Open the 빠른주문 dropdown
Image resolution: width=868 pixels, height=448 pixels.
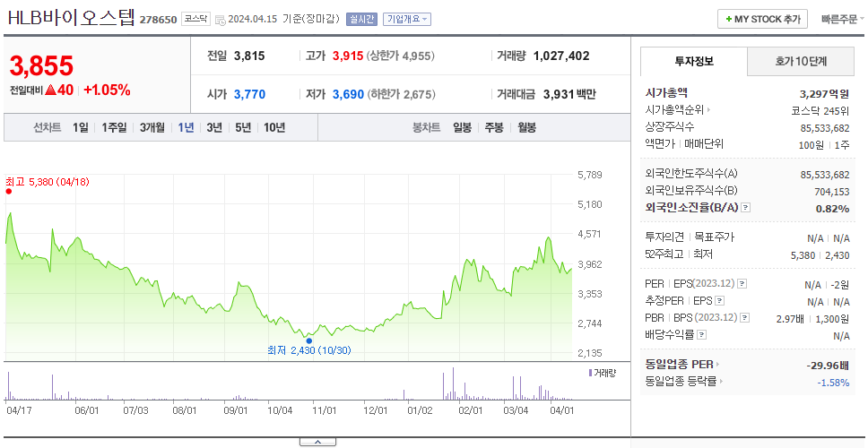tap(843, 20)
